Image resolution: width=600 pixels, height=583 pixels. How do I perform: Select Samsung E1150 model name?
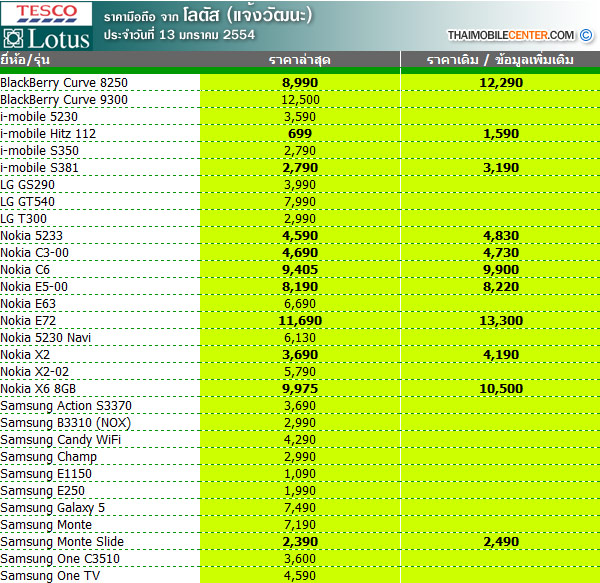click(46, 474)
